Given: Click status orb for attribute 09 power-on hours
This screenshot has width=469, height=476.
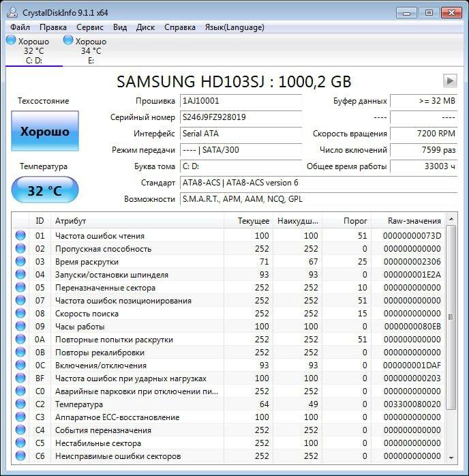Looking at the screenshot, I should click(20, 327).
